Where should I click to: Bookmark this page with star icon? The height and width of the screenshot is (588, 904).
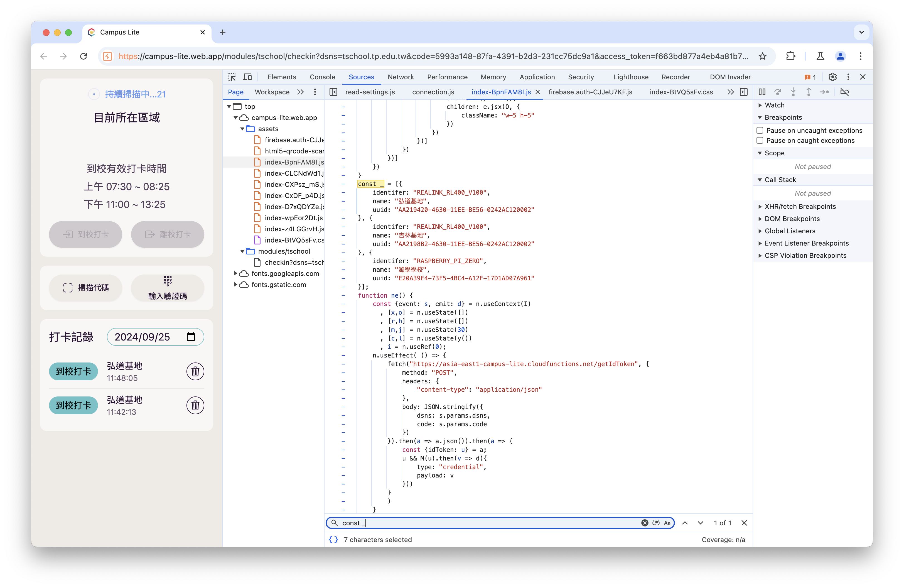pyautogui.click(x=762, y=56)
